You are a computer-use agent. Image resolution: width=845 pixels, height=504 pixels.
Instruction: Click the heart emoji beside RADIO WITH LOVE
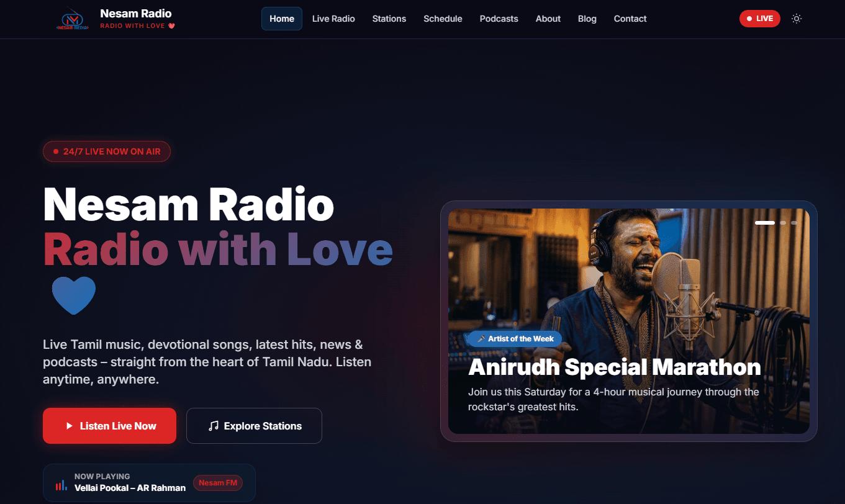[171, 26]
